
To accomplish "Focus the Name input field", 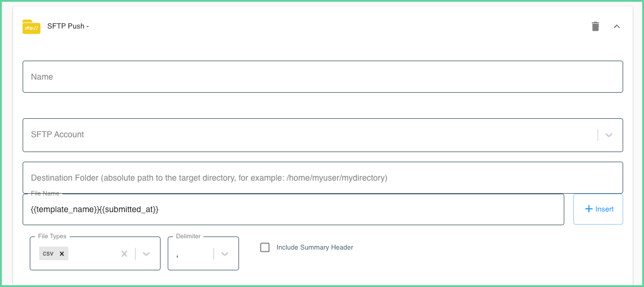I will (323, 77).
